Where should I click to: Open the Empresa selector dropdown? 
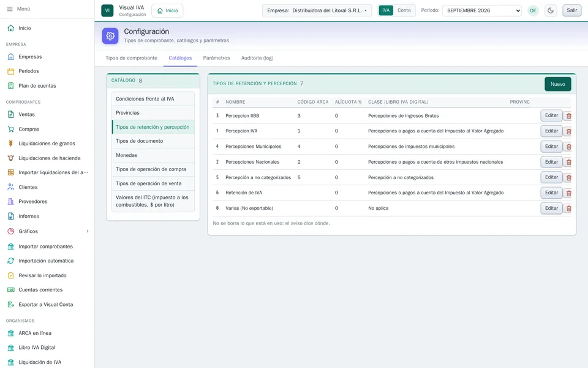click(x=317, y=10)
